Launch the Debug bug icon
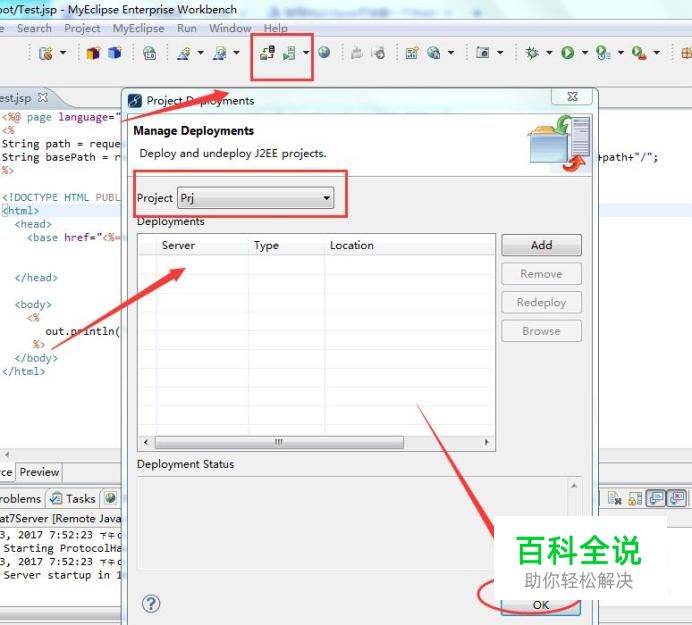 click(532, 53)
